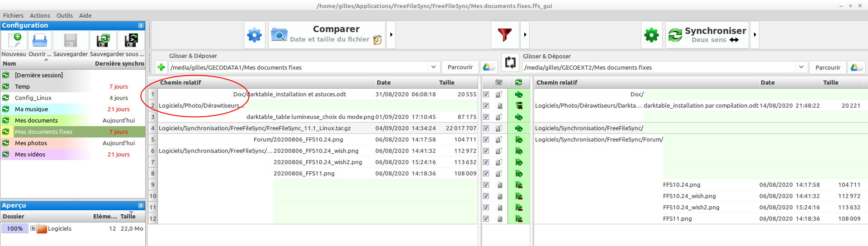Click left Parcourir browse button
The image size is (868, 246).
click(460, 67)
